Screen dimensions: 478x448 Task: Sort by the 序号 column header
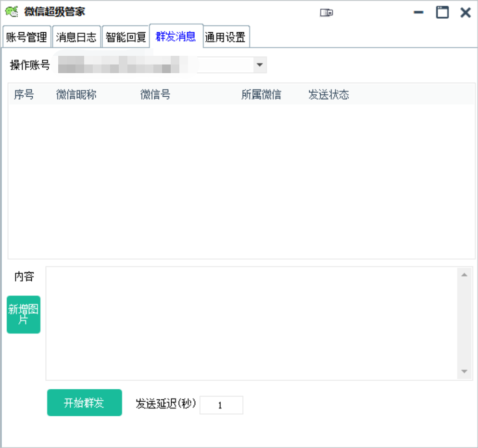[24, 94]
